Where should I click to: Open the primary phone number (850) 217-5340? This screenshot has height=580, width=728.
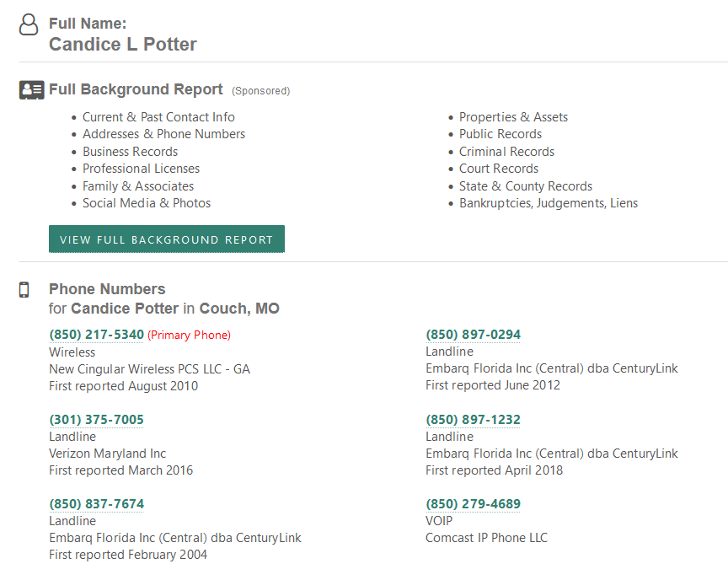[x=97, y=335]
